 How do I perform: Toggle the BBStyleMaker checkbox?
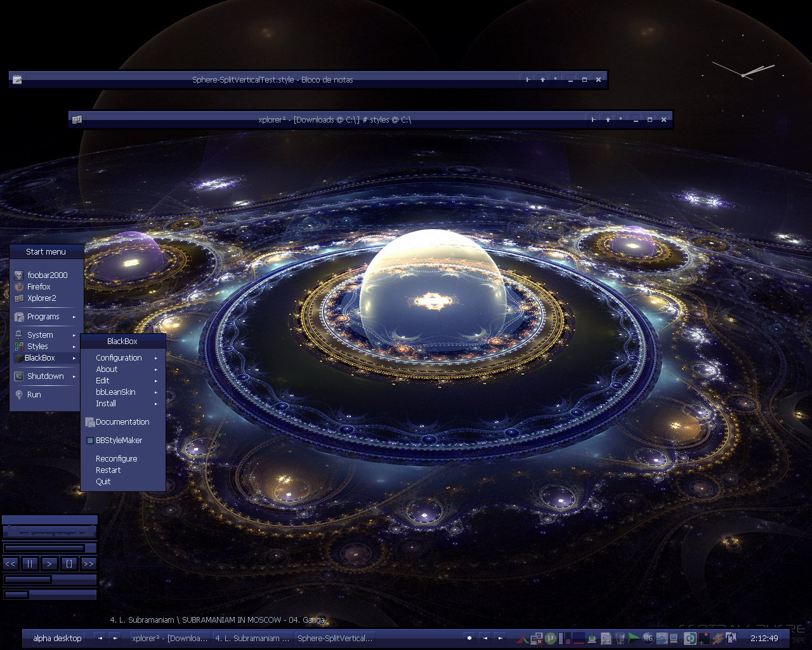(90, 441)
